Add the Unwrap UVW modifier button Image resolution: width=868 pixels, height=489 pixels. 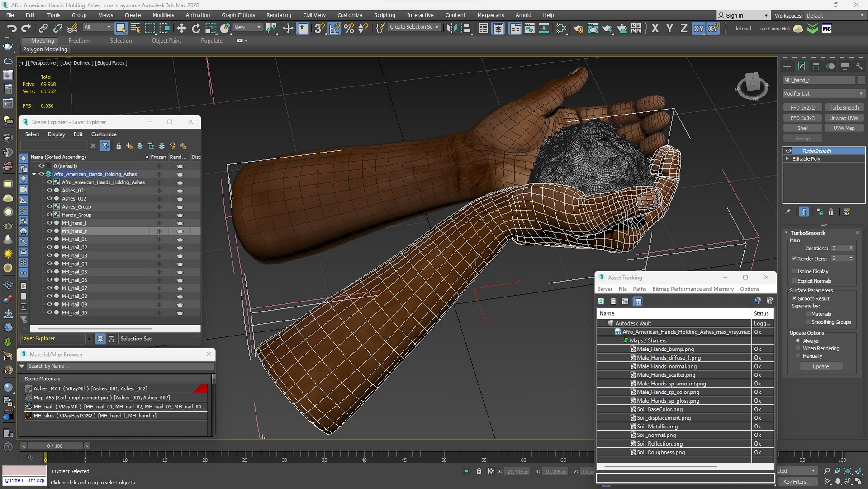pyautogui.click(x=844, y=118)
